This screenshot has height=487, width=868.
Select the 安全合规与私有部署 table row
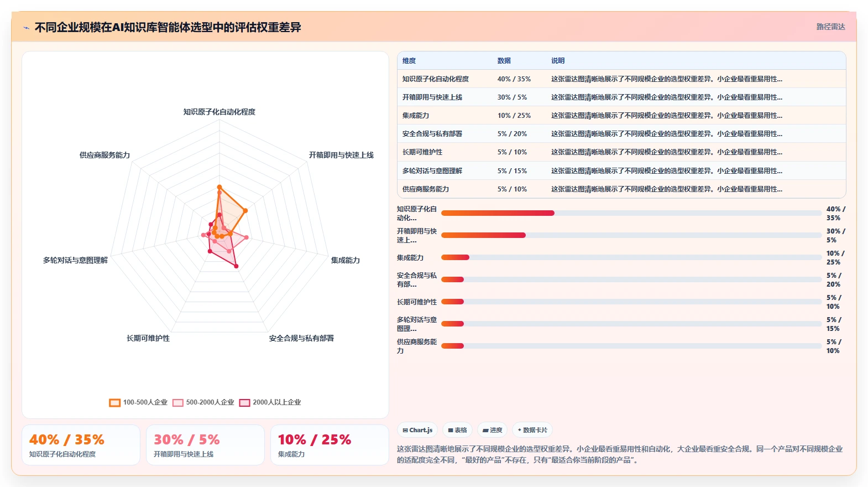621,134
